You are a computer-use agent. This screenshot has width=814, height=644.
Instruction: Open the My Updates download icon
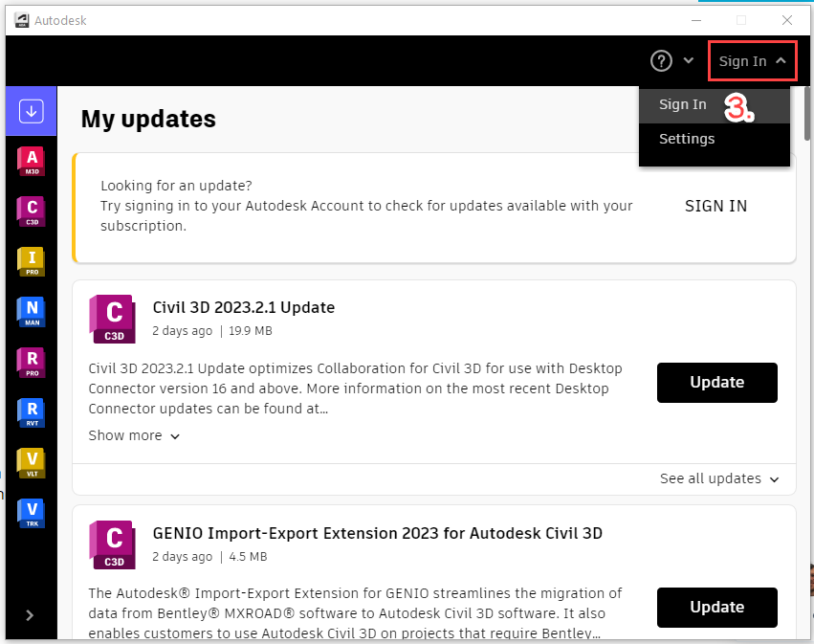(31, 111)
